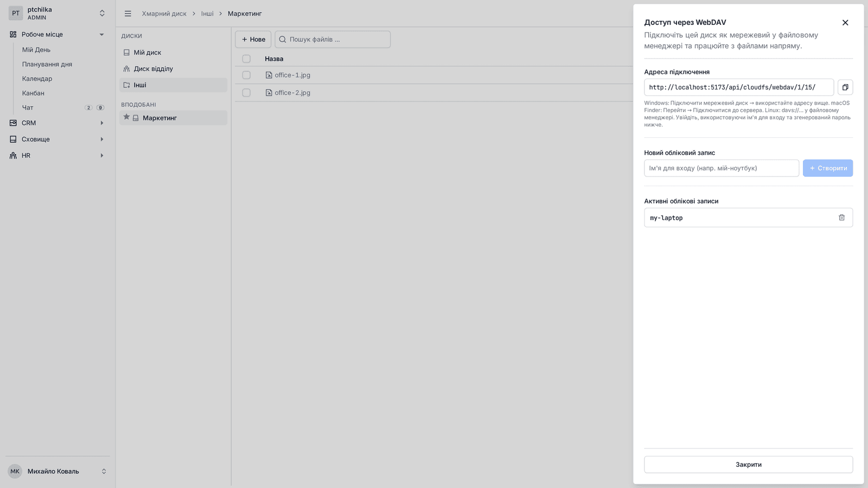Image resolution: width=868 pixels, height=488 pixels.
Task: Click the star icon beside Маркетинг favorite
Action: coord(126,117)
